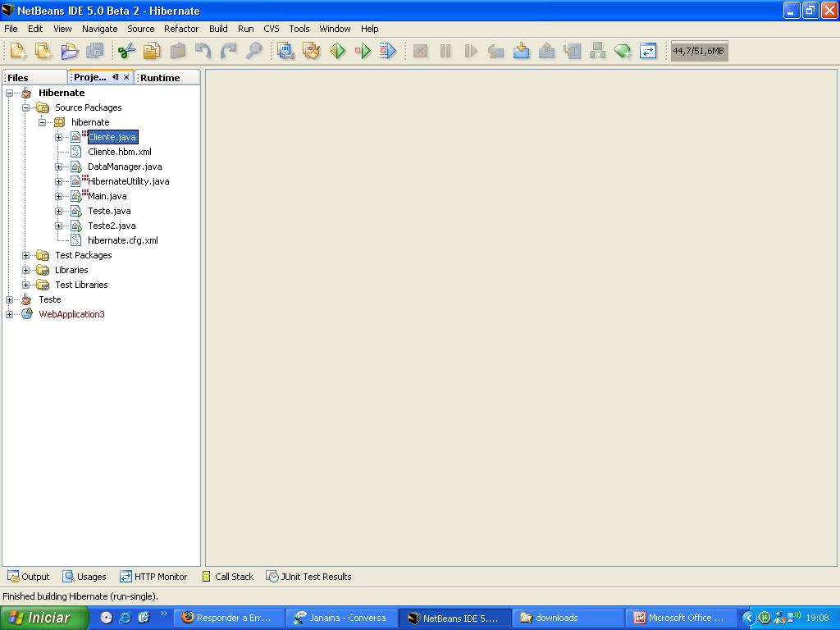Image resolution: width=840 pixels, height=630 pixels.
Task: Click the Find magnifier icon
Action: [254, 51]
